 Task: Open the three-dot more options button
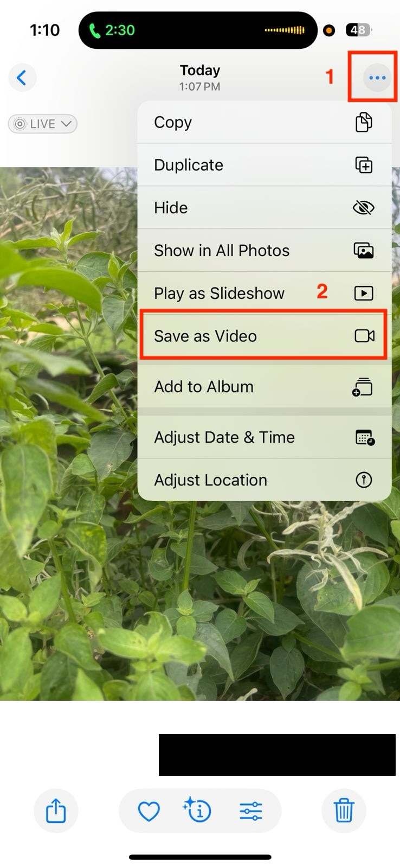point(377,78)
